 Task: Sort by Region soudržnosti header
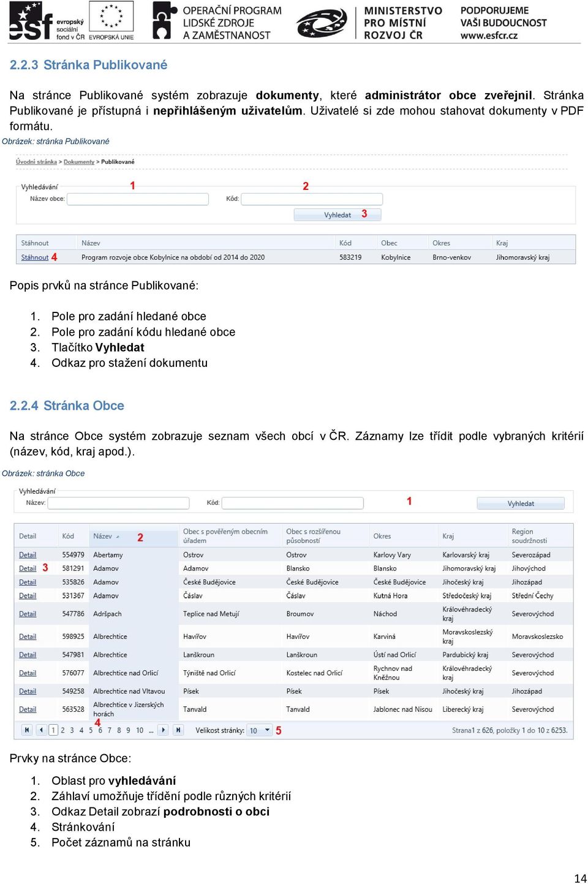(529, 536)
